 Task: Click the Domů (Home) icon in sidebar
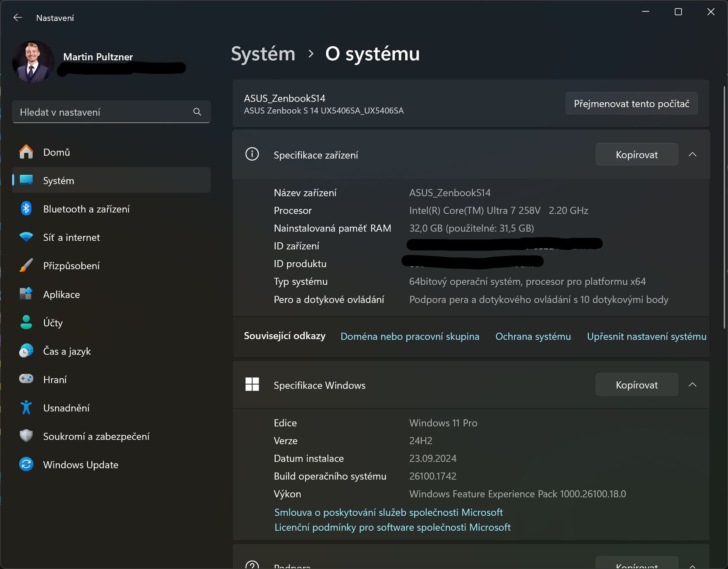click(25, 152)
